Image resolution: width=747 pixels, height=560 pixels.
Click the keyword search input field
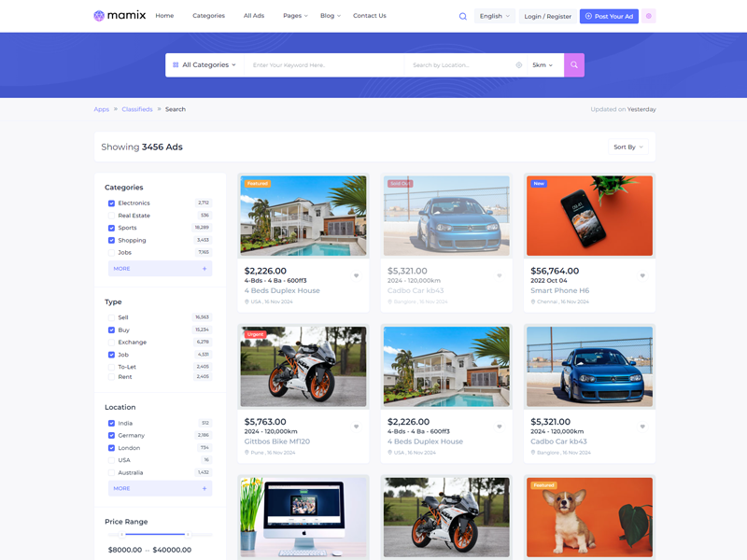coord(325,65)
